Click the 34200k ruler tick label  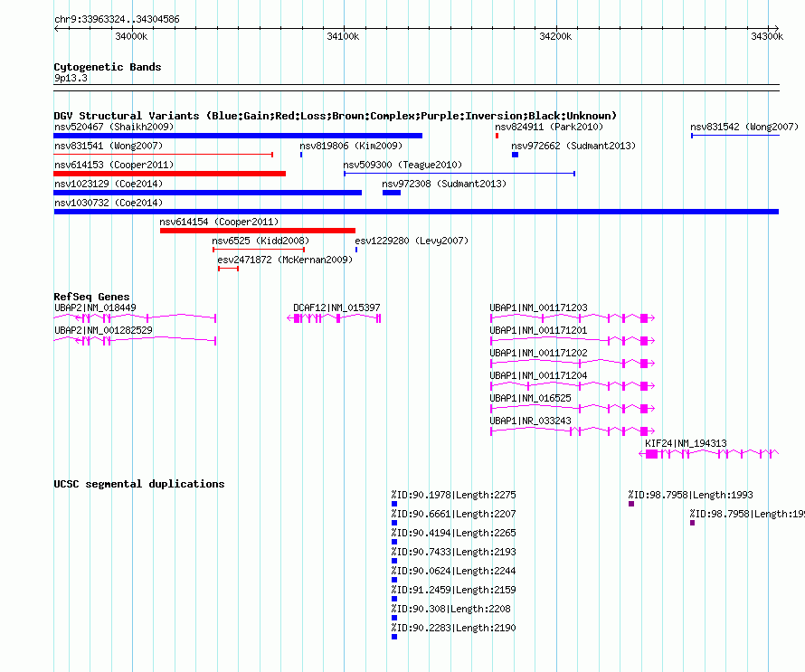click(x=555, y=36)
